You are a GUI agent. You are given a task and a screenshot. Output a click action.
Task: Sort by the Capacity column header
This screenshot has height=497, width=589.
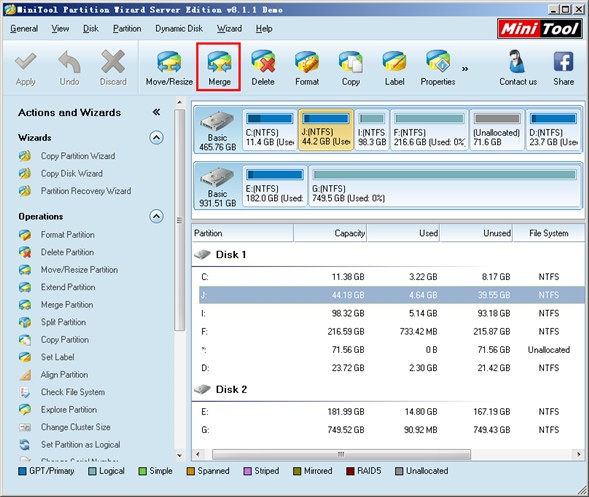point(330,233)
